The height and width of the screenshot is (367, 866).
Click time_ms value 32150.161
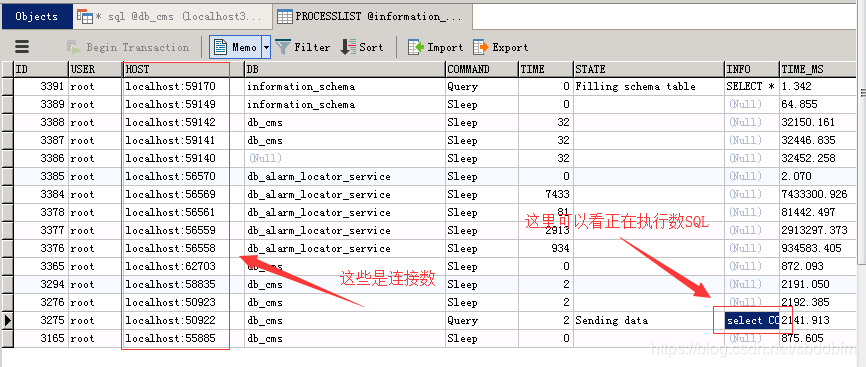click(816, 123)
